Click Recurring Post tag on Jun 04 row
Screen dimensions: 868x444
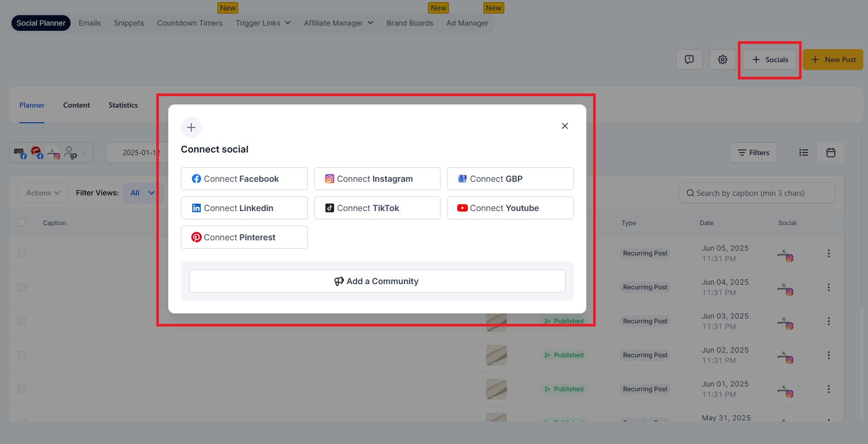coord(645,287)
